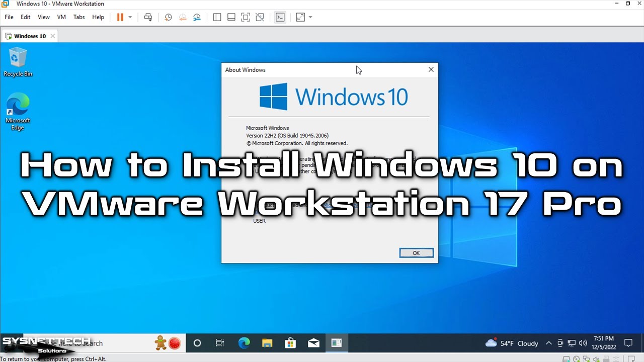Pause the virtual machine with orange button
The width and height of the screenshot is (644, 362).
(x=120, y=17)
